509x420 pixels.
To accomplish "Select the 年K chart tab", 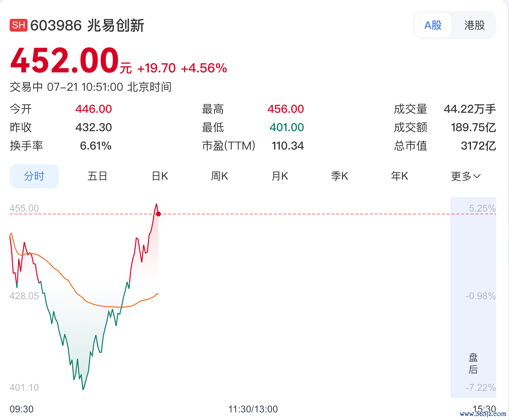I will (400, 176).
